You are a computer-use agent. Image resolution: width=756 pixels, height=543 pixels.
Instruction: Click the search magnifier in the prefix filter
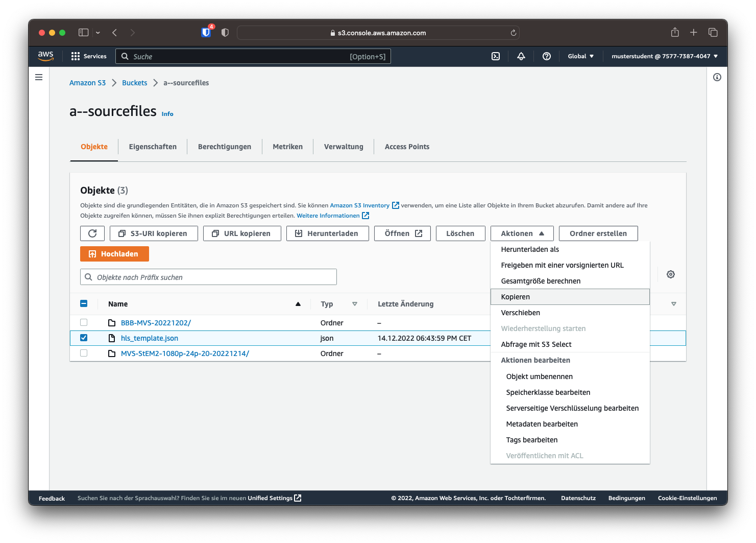[88, 277]
